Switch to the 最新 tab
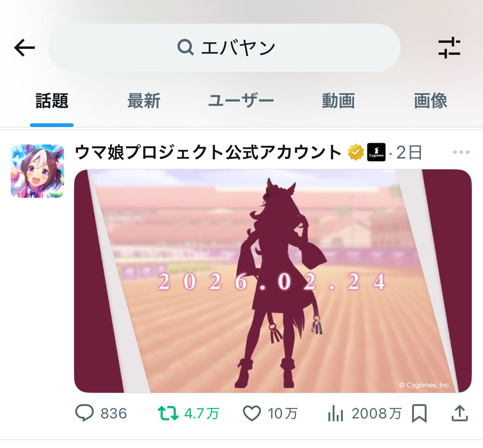Viewport: 483px width, 448px height. coord(144,101)
